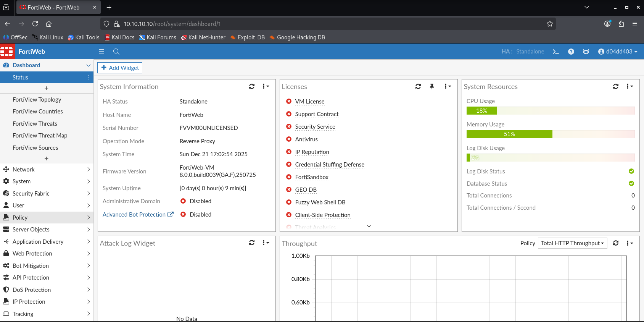The image size is (644, 322).
Task: Click the Database Status green checkmark
Action: pos(631,183)
